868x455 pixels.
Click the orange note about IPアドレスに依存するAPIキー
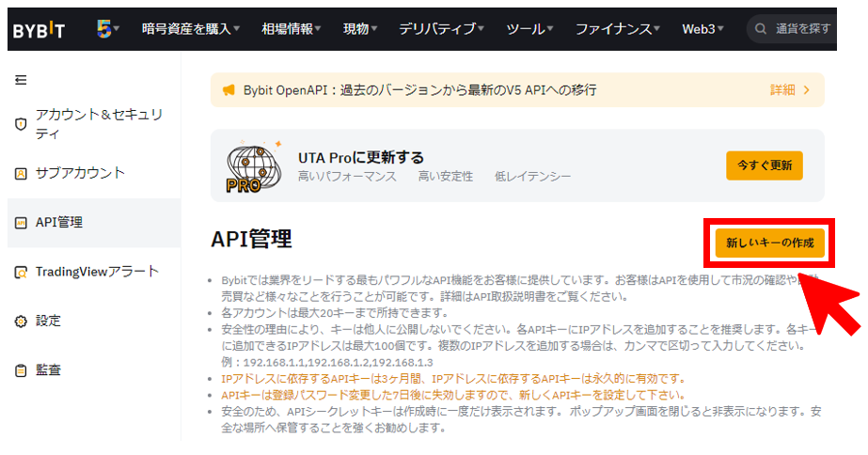[x=454, y=379]
